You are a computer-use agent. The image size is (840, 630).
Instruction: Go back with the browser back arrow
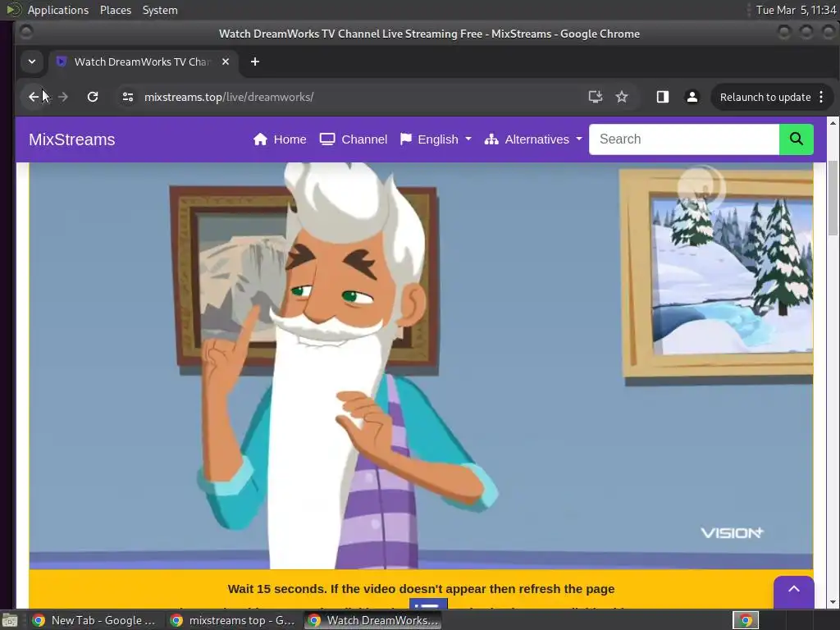tap(34, 97)
